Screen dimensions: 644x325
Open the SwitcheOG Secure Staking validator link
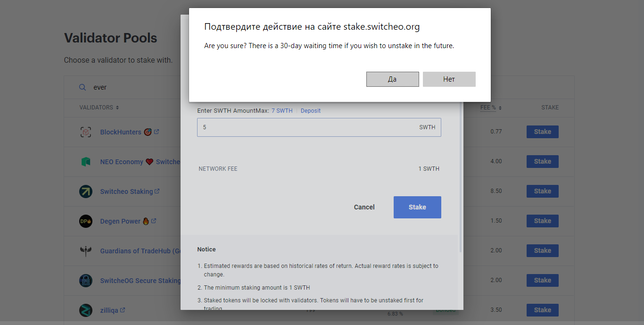[x=140, y=281]
